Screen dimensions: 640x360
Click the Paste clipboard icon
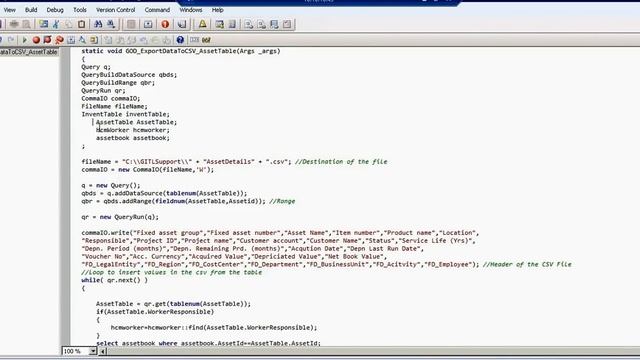(x=82, y=24)
